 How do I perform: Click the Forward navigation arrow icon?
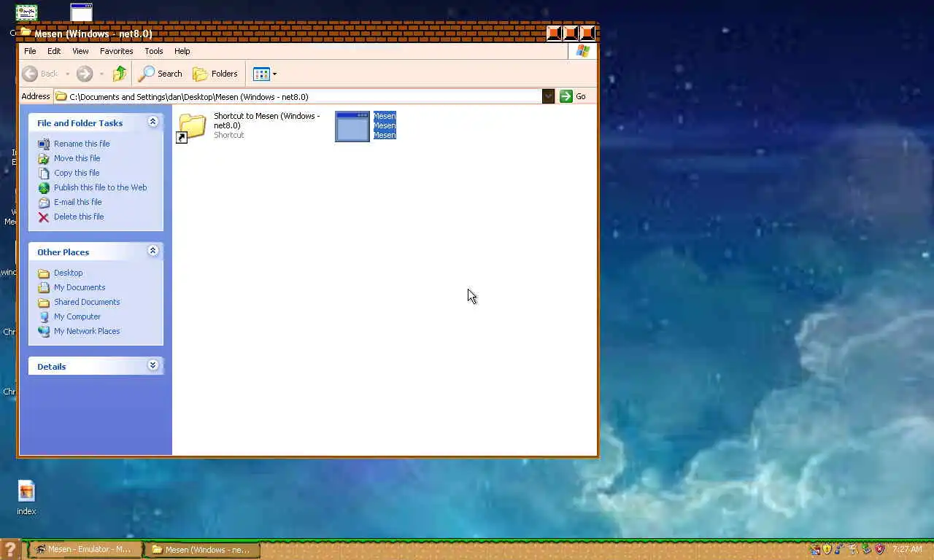(85, 74)
